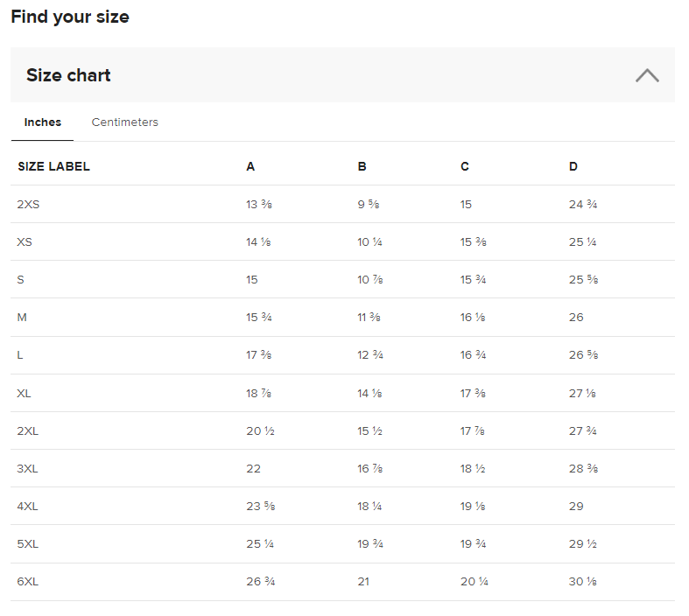Click the SIZE LABEL column header
Screen dimensions: 689x616
point(53,166)
